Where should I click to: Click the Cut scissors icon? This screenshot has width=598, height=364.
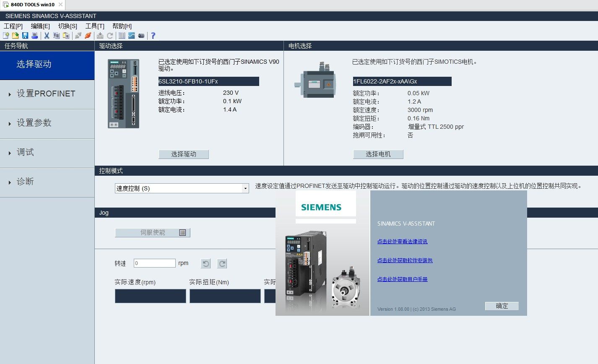47,36
